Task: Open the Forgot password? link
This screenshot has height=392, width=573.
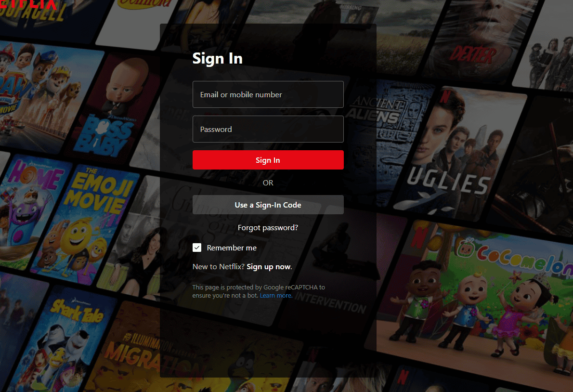Action: tap(268, 228)
